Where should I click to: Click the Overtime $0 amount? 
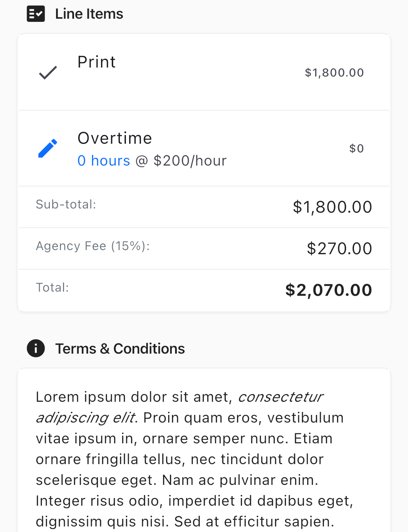[356, 148]
